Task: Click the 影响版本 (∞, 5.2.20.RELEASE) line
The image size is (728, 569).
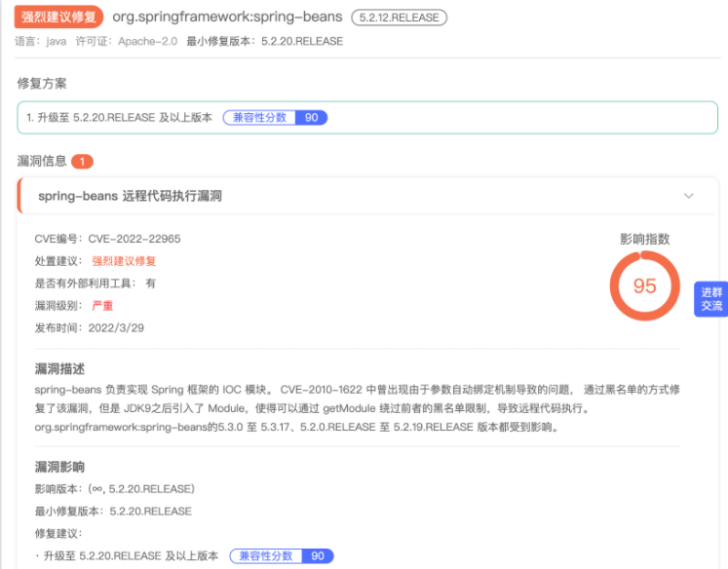Action: (115, 489)
